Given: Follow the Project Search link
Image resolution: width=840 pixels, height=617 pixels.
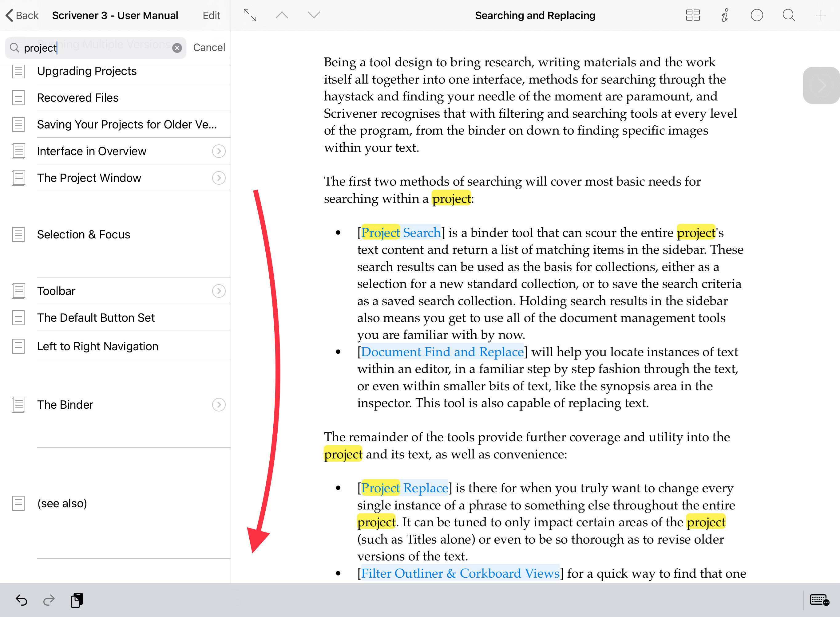Looking at the screenshot, I should coord(401,232).
